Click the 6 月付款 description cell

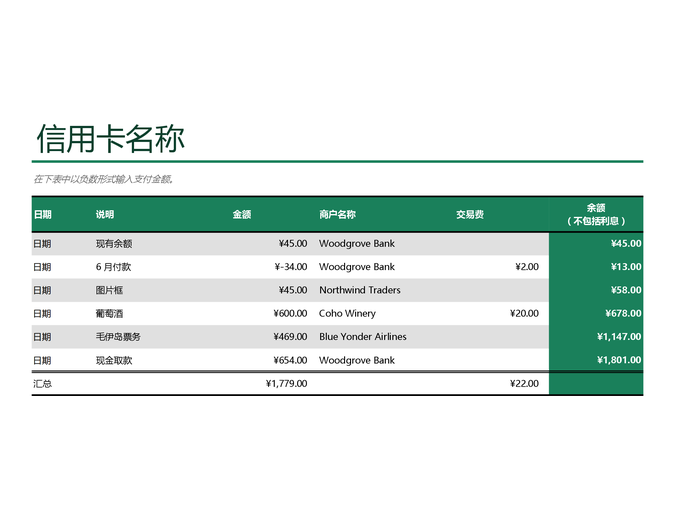113,267
